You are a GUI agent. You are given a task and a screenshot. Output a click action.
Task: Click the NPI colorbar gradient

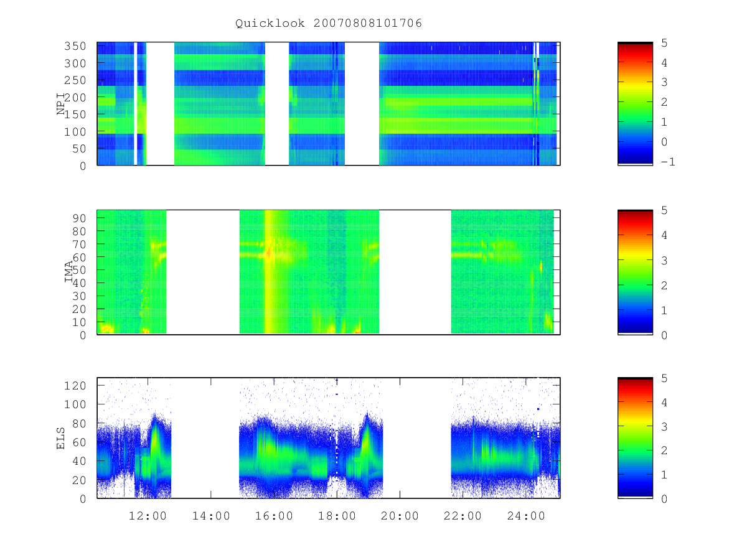click(635, 103)
